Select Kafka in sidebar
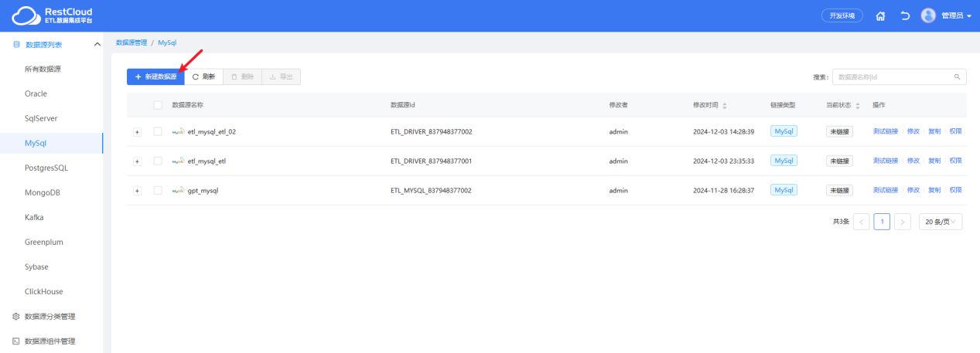This screenshot has height=353, width=980. coord(51,217)
